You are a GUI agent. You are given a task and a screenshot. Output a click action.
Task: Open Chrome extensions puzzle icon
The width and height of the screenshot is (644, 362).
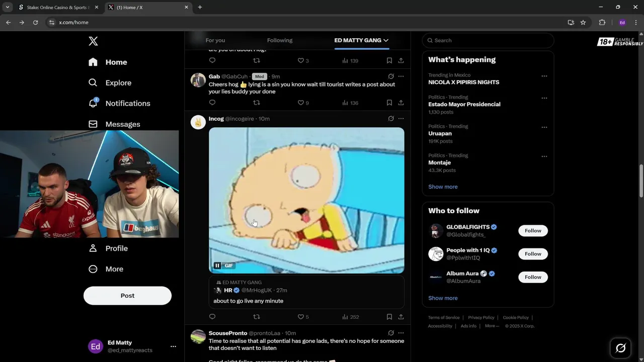click(602, 22)
